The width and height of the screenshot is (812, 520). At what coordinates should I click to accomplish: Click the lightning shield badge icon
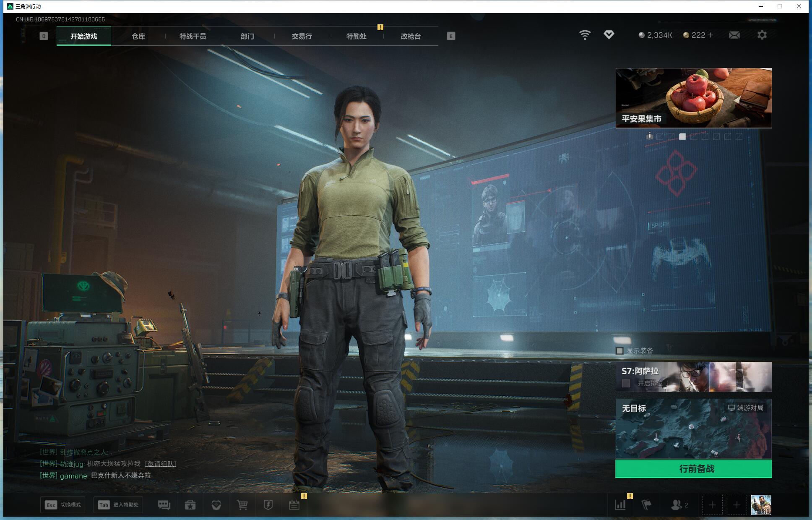(x=268, y=505)
